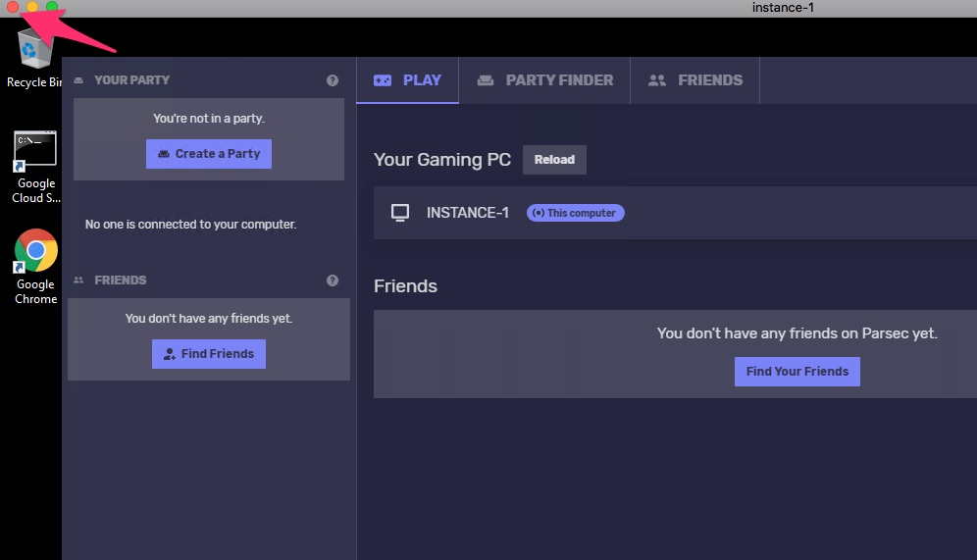Launch the Google Chrome desktop shortcut
Image resolution: width=977 pixels, height=560 pixels.
click(x=36, y=251)
